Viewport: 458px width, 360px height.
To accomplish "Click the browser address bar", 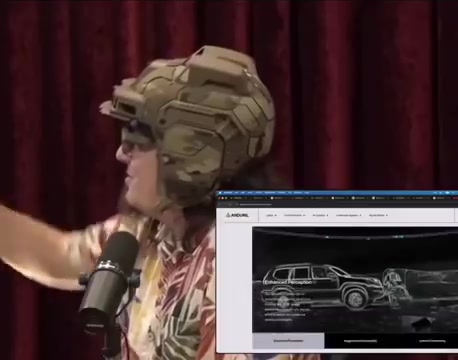I will click(x=347, y=204).
